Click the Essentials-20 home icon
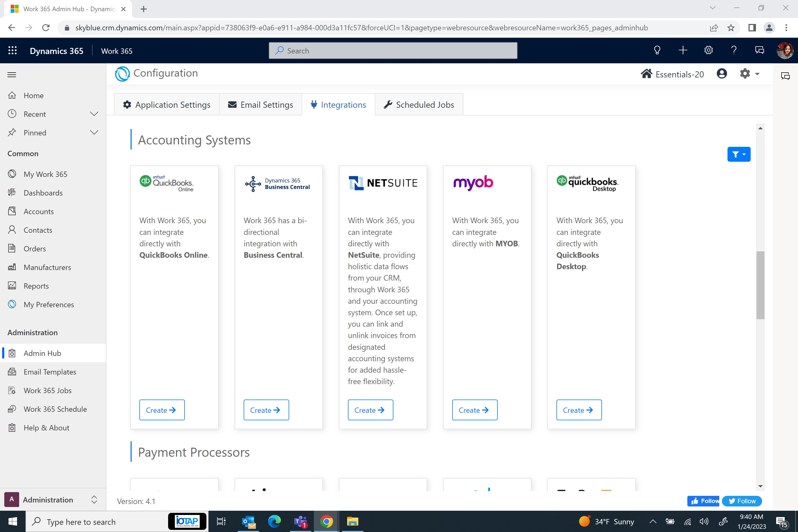 646,74
